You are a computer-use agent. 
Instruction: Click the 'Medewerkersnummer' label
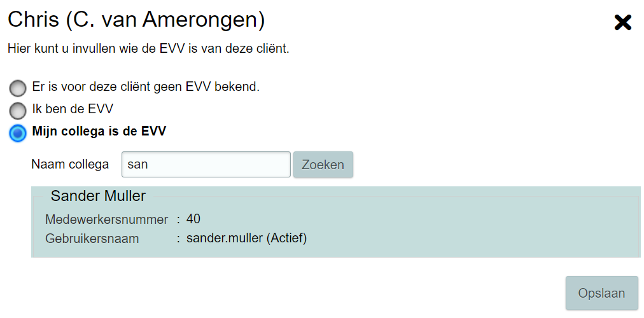tap(106, 219)
